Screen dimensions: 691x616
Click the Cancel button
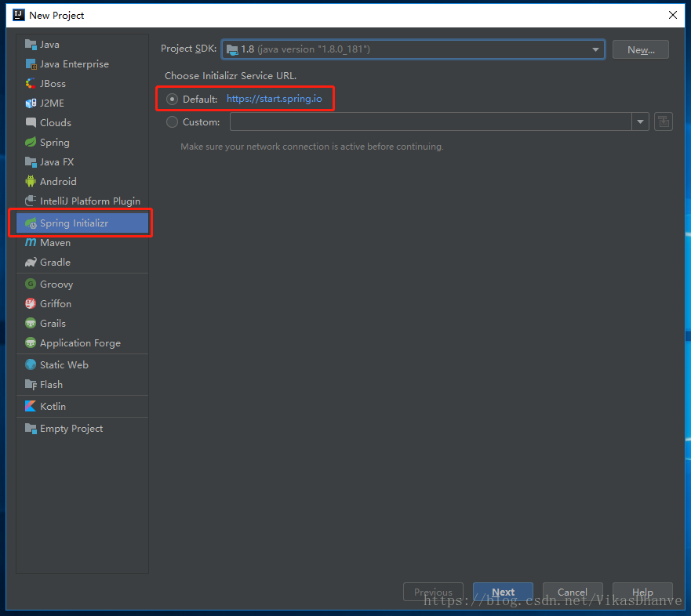(573, 592)
